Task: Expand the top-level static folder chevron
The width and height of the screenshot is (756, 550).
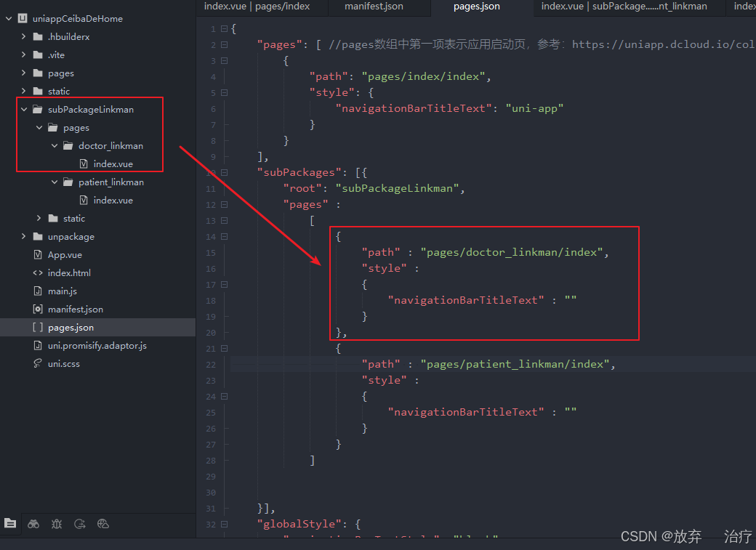Action: (x=23, y=91)
